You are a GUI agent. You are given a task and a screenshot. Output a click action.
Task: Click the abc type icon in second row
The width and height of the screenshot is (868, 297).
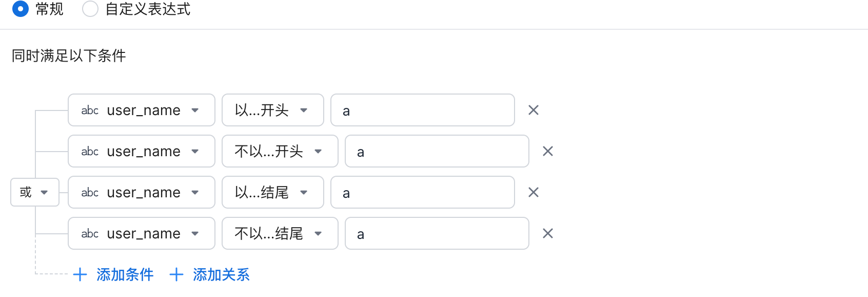[x=90, y=151]
